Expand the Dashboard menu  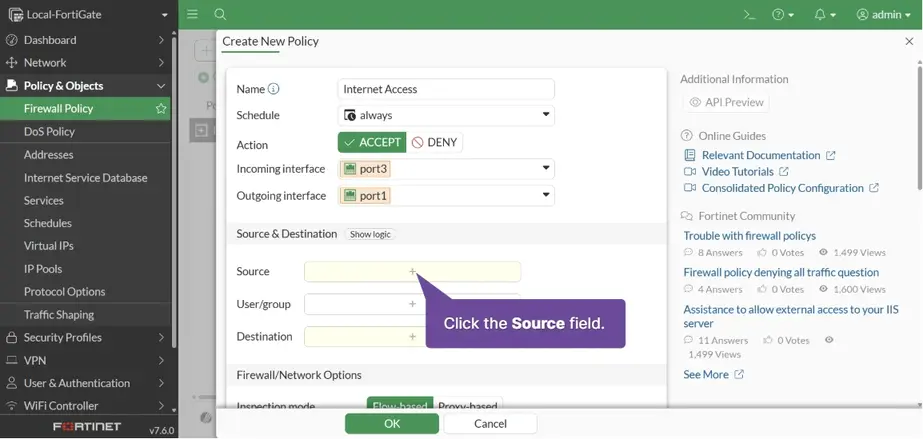click(x=85, y=40)
